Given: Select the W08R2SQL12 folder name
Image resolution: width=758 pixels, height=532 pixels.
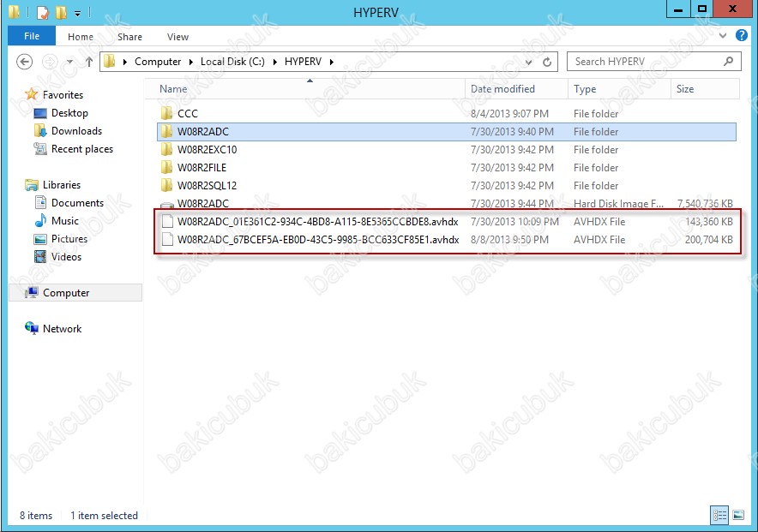Looking at the screenshot, I should pyautogui.click(x=207, y=185).
